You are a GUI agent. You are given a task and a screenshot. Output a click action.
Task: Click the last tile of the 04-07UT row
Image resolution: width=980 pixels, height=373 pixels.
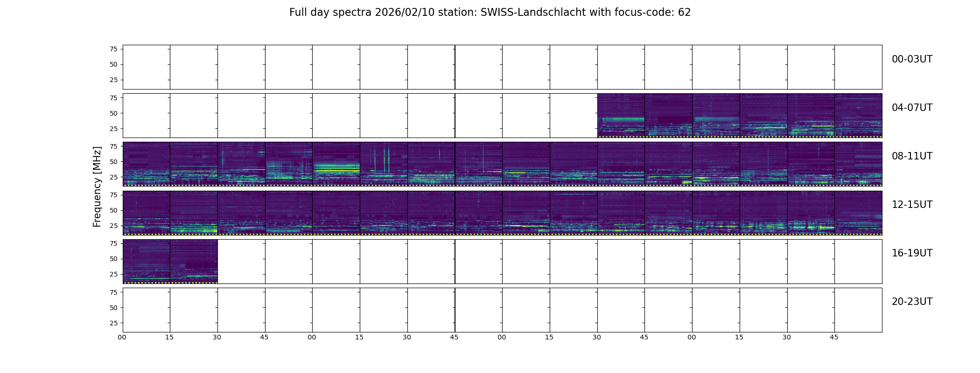click(x=858, y=115)
